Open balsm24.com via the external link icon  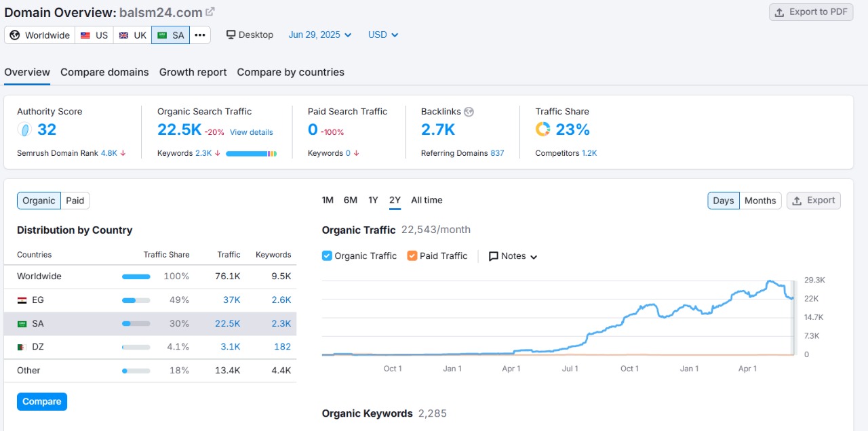click(x=208, y=11)
